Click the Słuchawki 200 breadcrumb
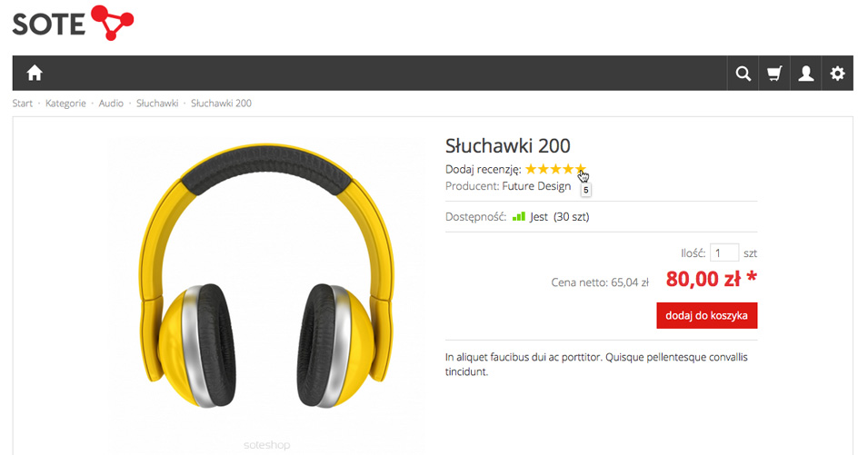 coord(221,104)
